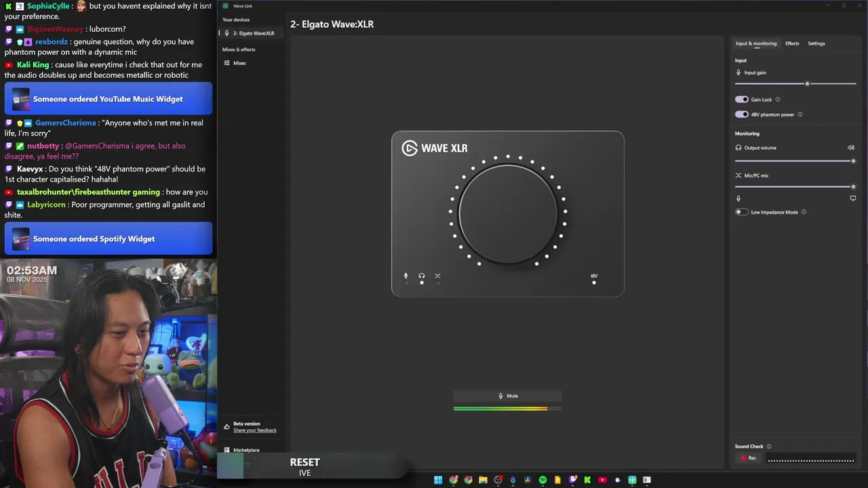Open YouTube app from the taskbar
Screen dimensions: 868x488
point(602,480)
